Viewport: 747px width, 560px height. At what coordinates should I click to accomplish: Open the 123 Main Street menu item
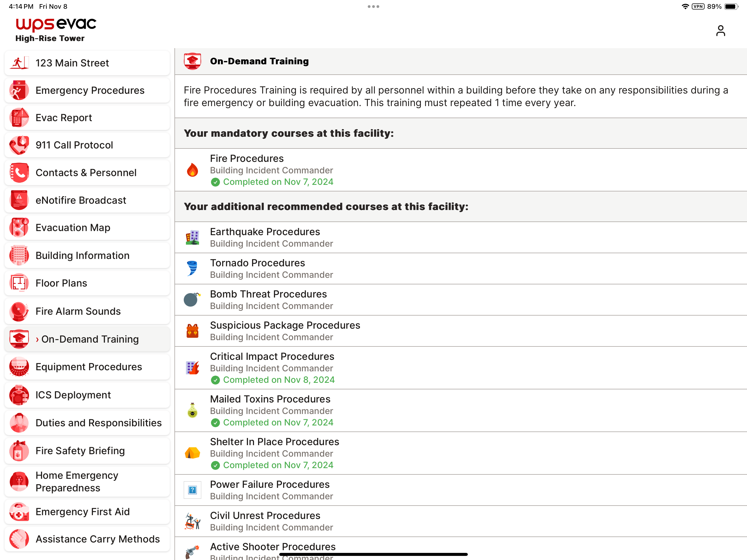click(87, 63)
